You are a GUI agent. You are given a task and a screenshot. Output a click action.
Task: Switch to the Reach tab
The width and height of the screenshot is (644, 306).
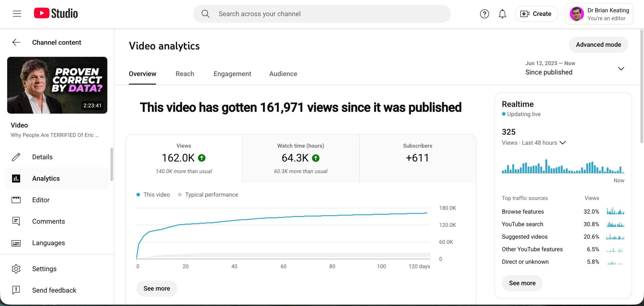pos(185,74)
